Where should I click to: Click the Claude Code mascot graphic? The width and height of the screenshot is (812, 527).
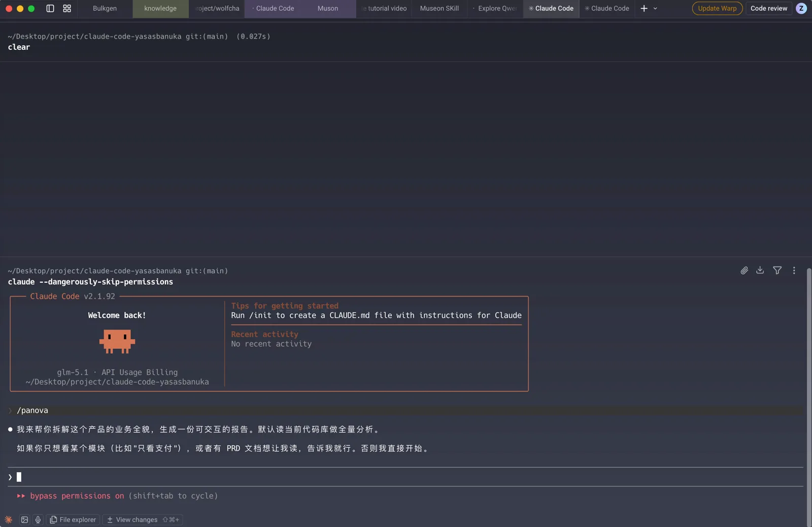point(117,341)
